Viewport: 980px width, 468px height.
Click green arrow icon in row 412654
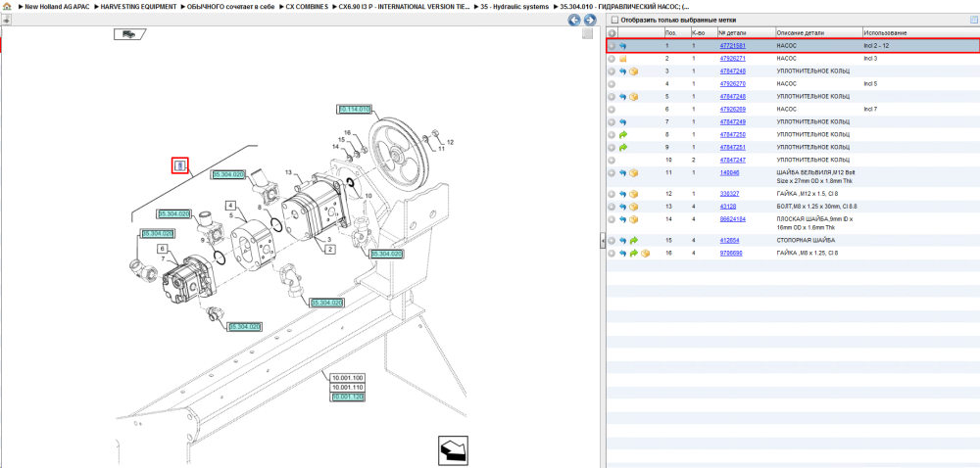click(634, 240)
